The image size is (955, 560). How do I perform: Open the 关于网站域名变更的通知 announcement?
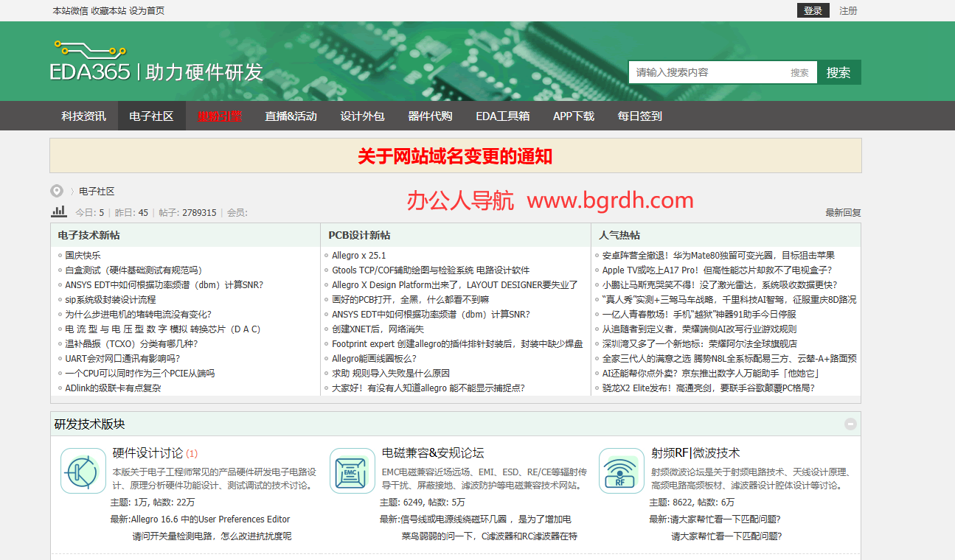click(455, 156)
